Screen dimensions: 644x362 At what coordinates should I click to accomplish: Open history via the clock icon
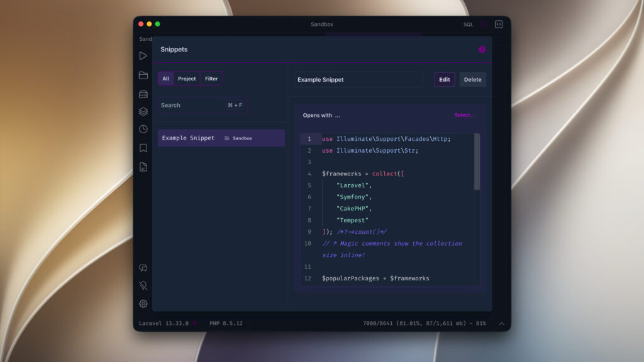[x=143, y=129]
